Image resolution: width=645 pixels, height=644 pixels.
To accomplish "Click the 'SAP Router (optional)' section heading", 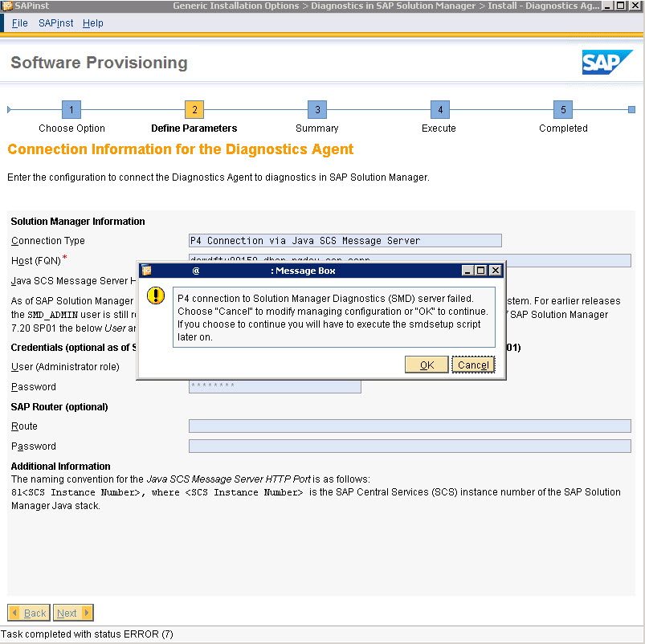I will coord(59,406).
